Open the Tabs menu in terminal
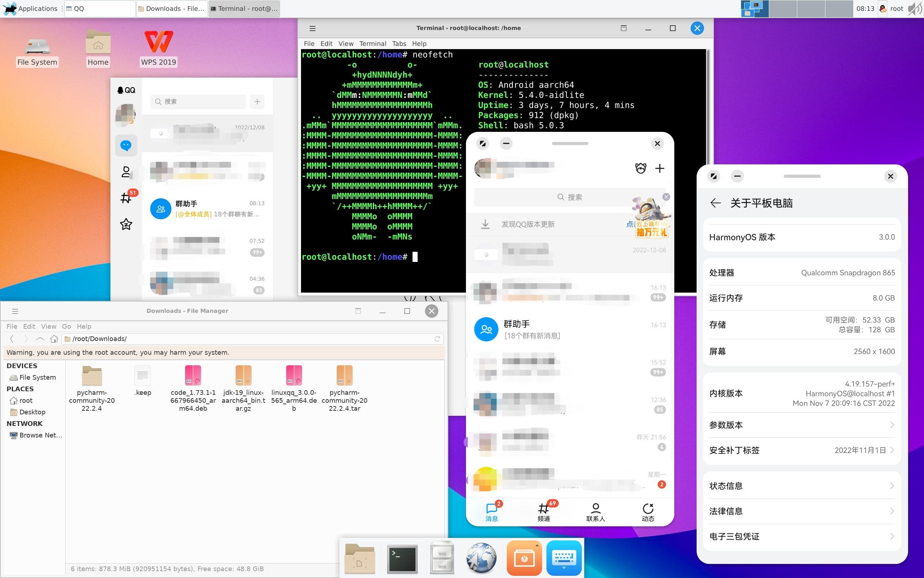Screen dimensions: 924x578 (399, 44)
